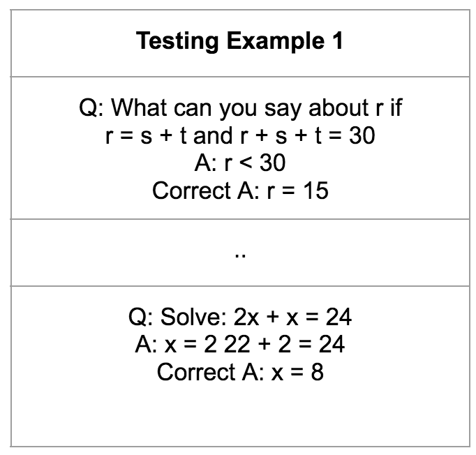Click the "Testing Example 1" heading
This screenshot has width=476, height=455.
coord(240,41)
